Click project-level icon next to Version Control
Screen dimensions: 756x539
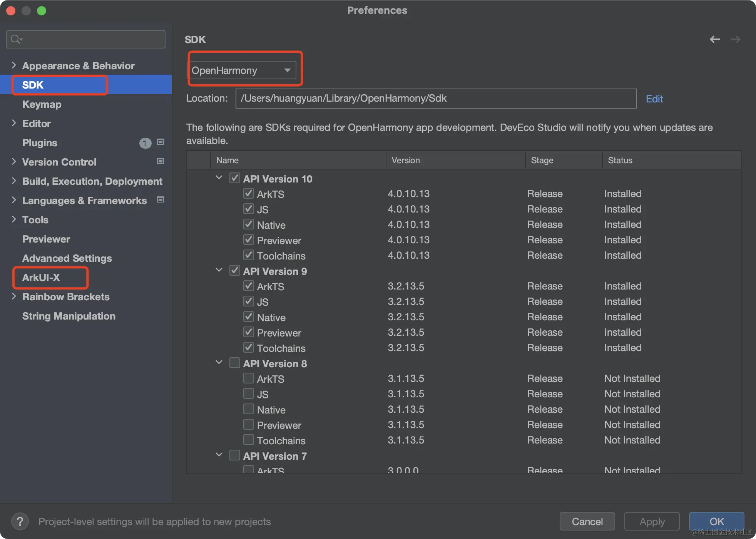pos(161,161)
